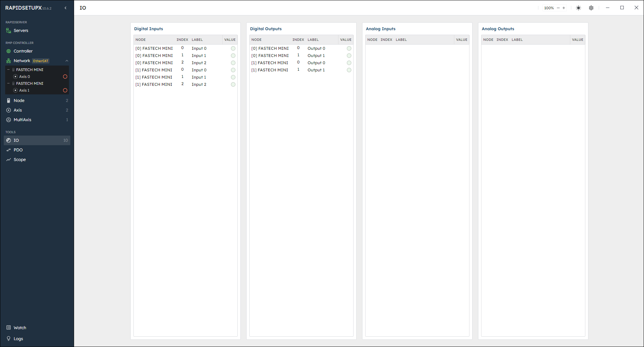Click 'Output 0' label of node [0]
Screen dimensions: 644x347
[x=316, y=48]
